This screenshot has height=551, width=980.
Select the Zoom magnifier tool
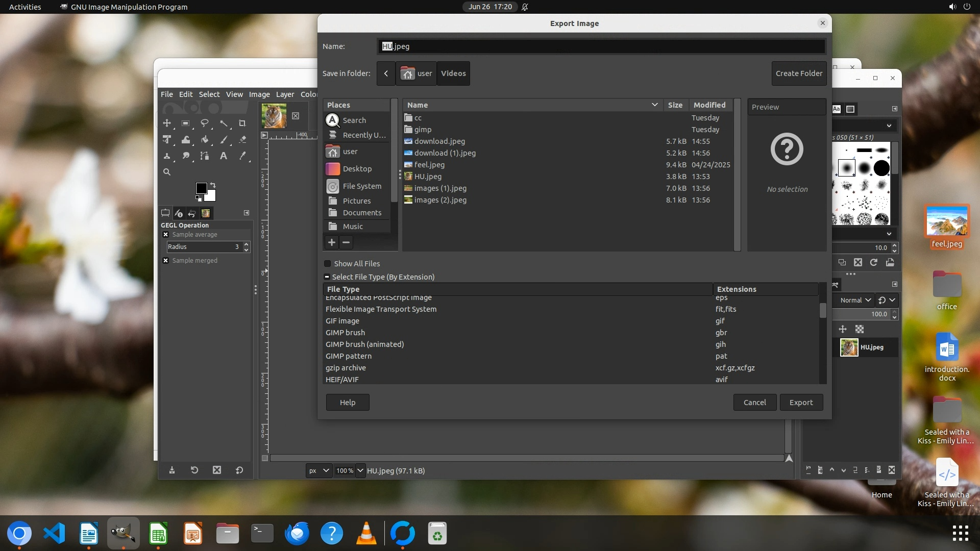167,172
